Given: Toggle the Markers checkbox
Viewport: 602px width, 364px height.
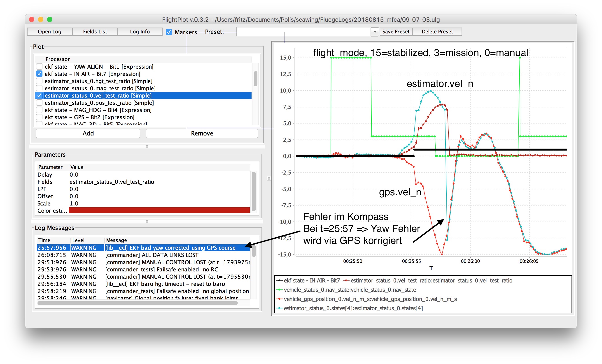Looking at the screenshot, I should (169, 32).
